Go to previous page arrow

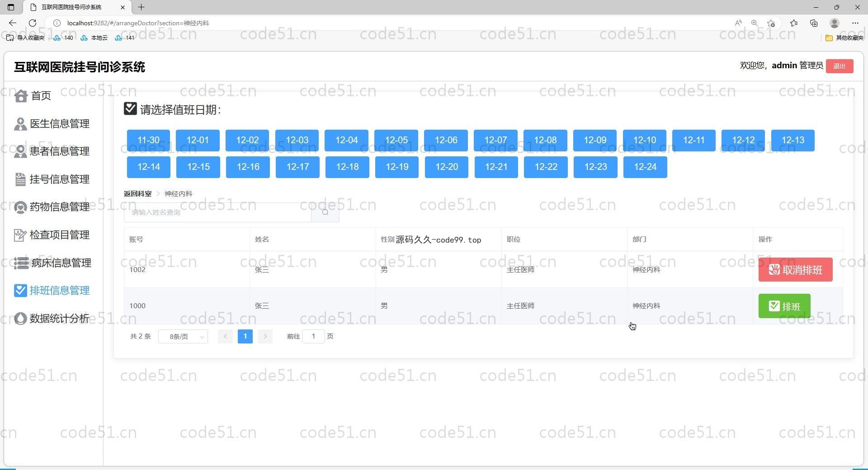pos(225,337)
